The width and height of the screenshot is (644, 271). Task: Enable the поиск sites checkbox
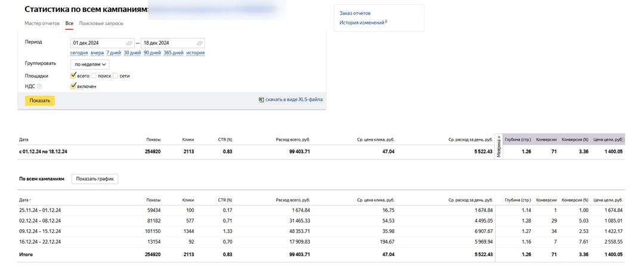tap(94, 76)
